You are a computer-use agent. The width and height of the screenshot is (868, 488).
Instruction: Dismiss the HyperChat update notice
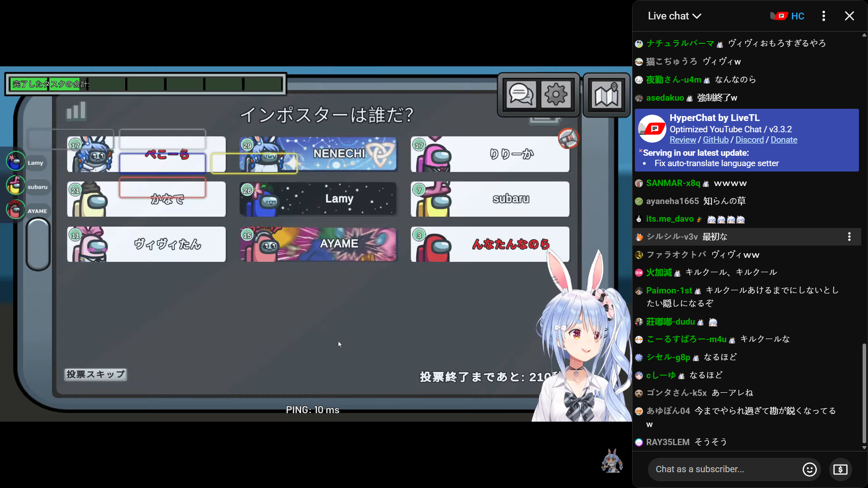click(640, 151)
